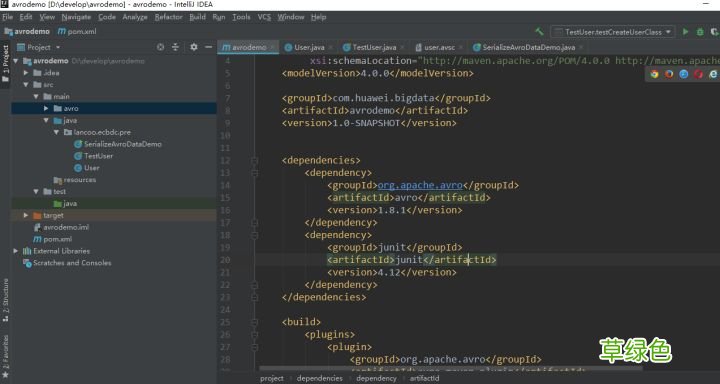This screenshot has width=720, height=384.
Task: Select pom.xml in project tree
Action: [x=53, y=239]
